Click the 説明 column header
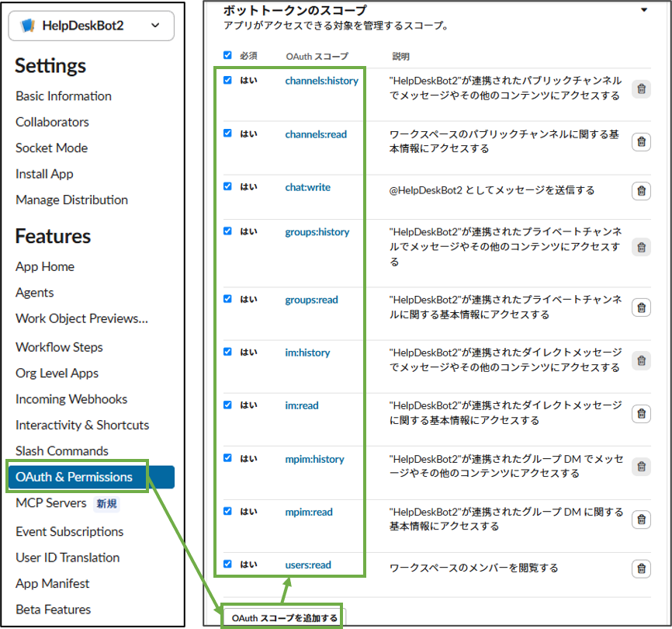Image resolution: width=672 pixels, height=629 pixels. [x=400, y=57]
